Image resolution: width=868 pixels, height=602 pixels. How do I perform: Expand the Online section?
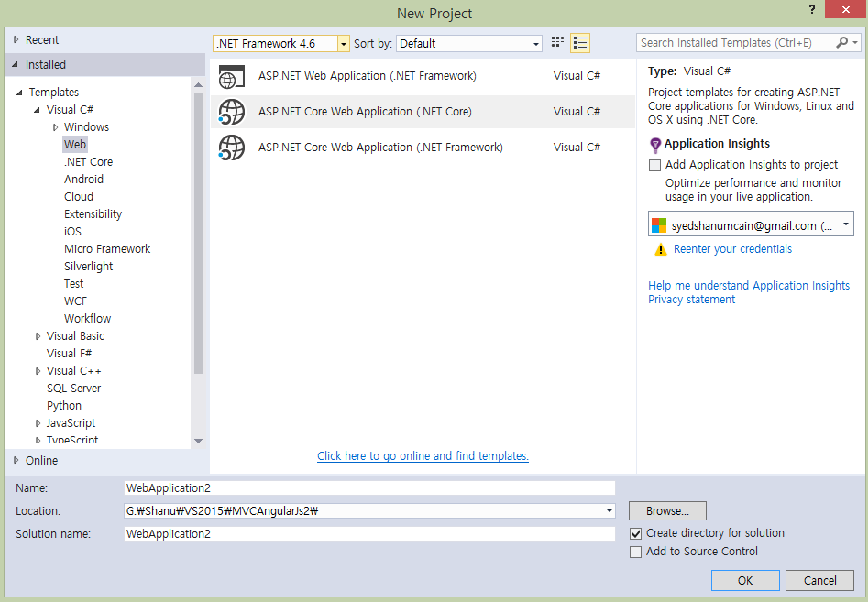point(16,460)
